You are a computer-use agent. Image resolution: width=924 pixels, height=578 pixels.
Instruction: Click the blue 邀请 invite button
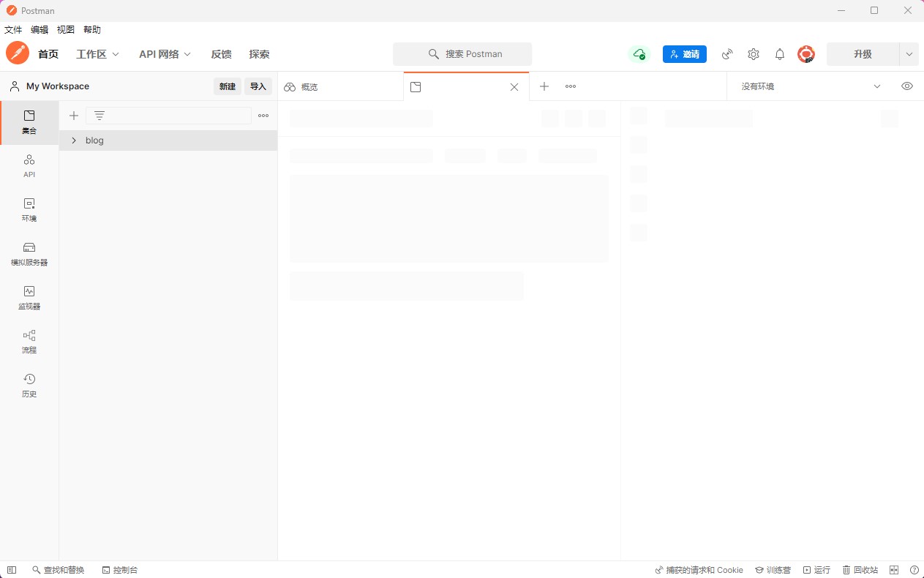(x=685, y=54)
